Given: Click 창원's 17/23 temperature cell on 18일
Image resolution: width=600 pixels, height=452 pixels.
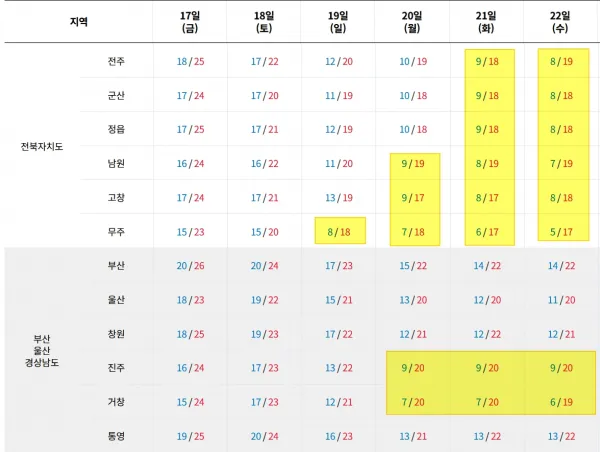Looking at the screenshot, I should 265,333.
